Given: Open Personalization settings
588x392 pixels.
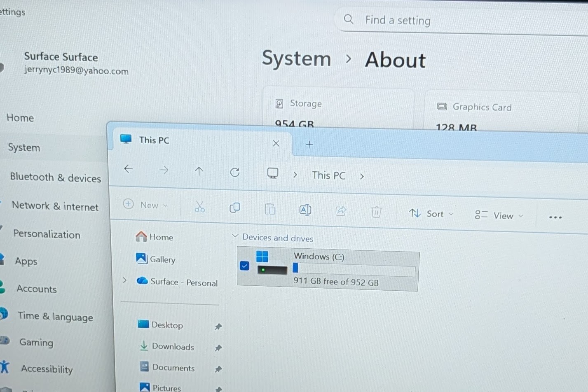Looking at the screenshot, I should [47, 234].
